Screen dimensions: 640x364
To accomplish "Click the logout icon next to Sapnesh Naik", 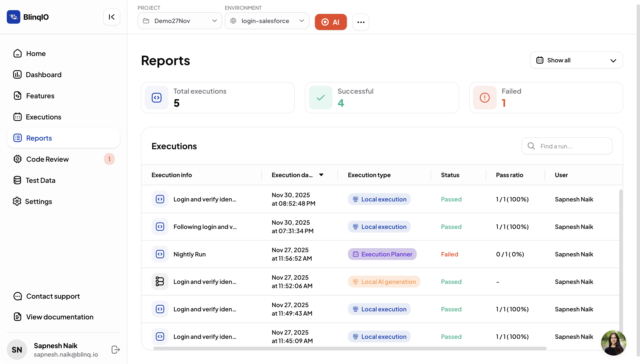I will pos(115,349).
